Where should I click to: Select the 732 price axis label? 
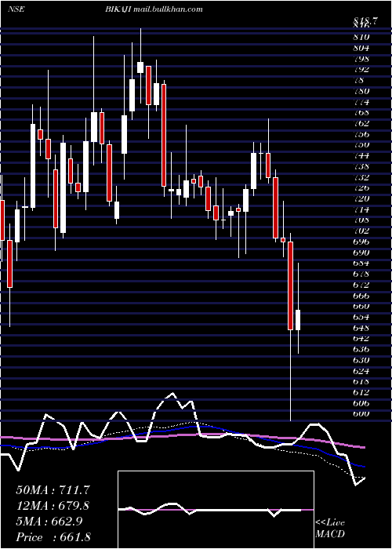click(x=362, y=176)
